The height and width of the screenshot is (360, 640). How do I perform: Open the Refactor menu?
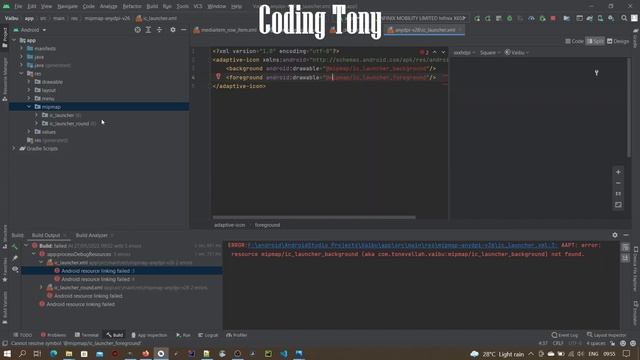click(132, 7)
